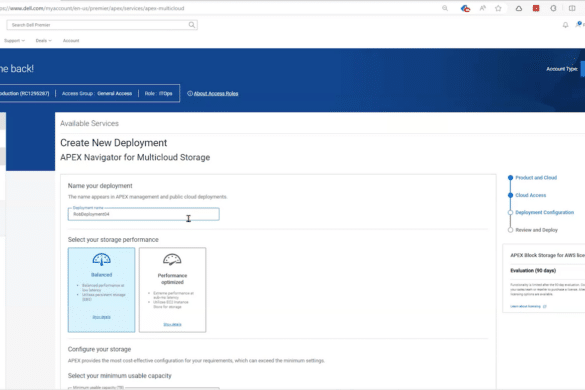Screen dimensions: 585x390
Task: Click the browser zoom magnifier icon in address bar
Action: 445,8
